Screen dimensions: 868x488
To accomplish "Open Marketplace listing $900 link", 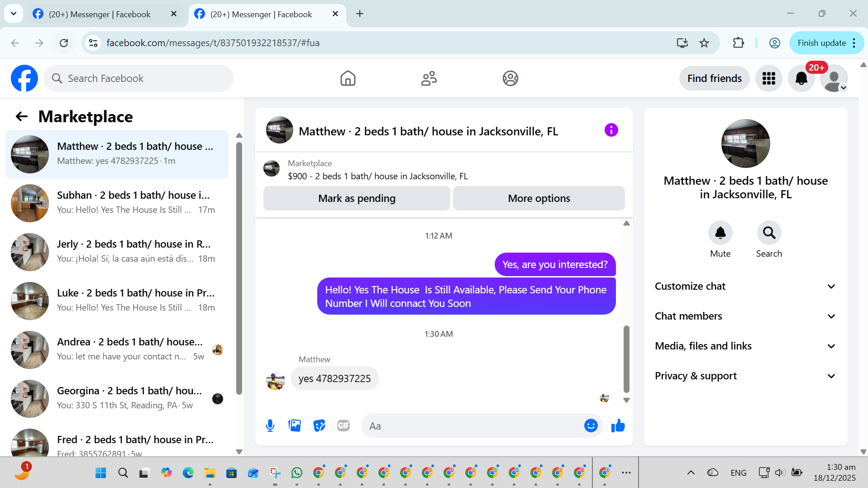I will tap(378, 176).
